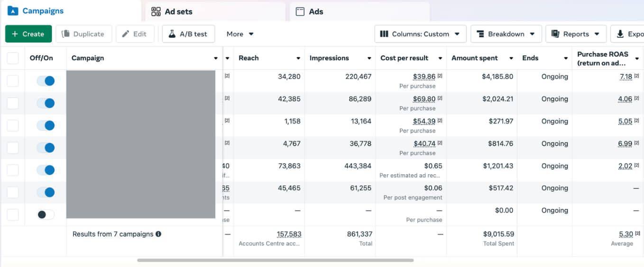
Task: Open the More dropdown menu
Action: click(240, 34)
